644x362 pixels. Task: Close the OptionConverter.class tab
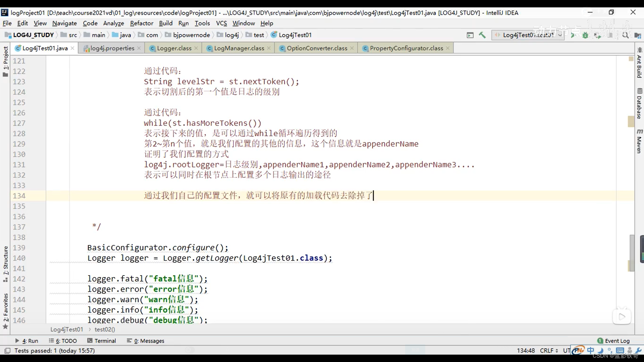click(x=352, y=48)
